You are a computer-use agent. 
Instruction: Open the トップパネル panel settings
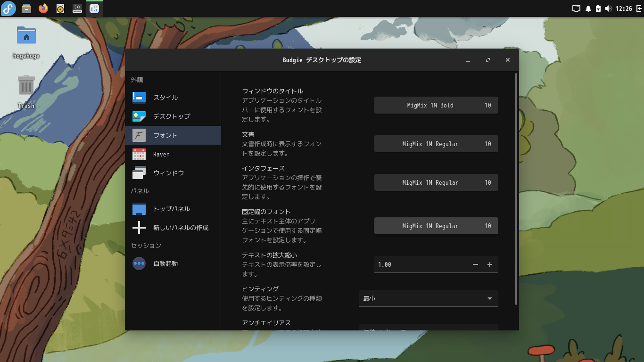tap(173, 209)
